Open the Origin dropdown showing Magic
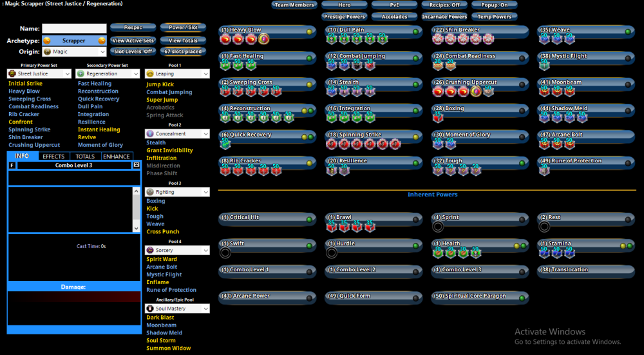The image size is (644, 355). pos(74,52)
